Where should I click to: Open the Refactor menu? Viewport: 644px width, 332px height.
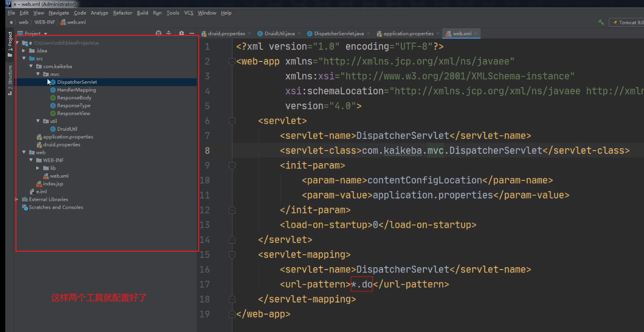[x=123, y=13]
